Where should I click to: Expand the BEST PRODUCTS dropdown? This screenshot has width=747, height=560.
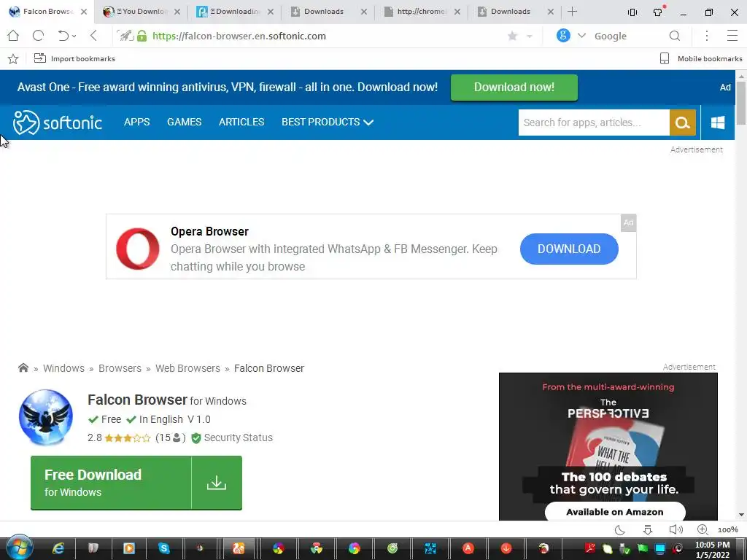coord(328,122)
